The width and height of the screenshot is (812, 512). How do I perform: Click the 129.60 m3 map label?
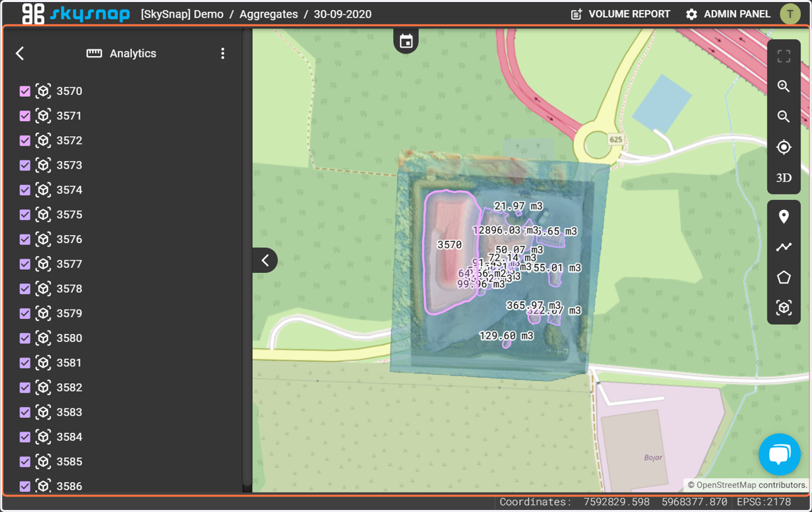pos(506,336)
